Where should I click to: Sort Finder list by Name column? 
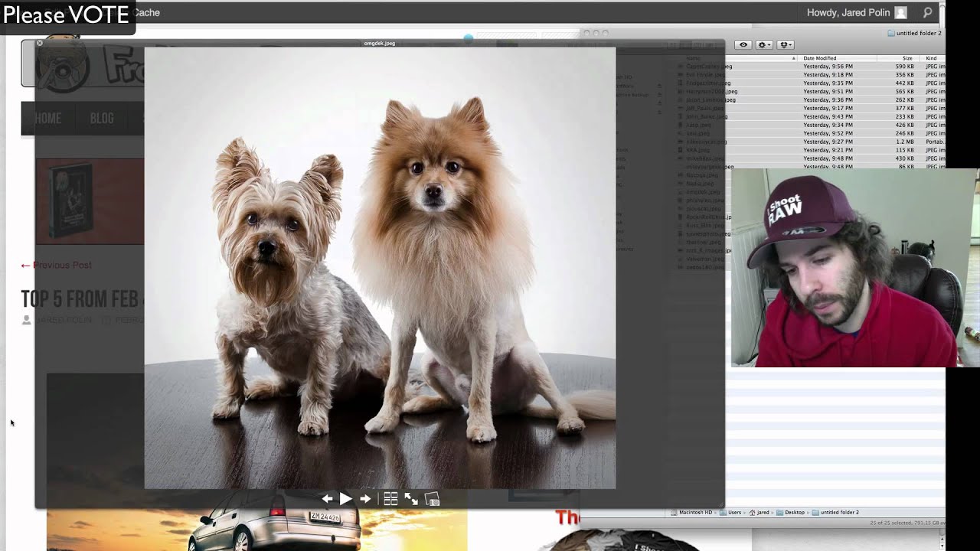click(739, 58)
